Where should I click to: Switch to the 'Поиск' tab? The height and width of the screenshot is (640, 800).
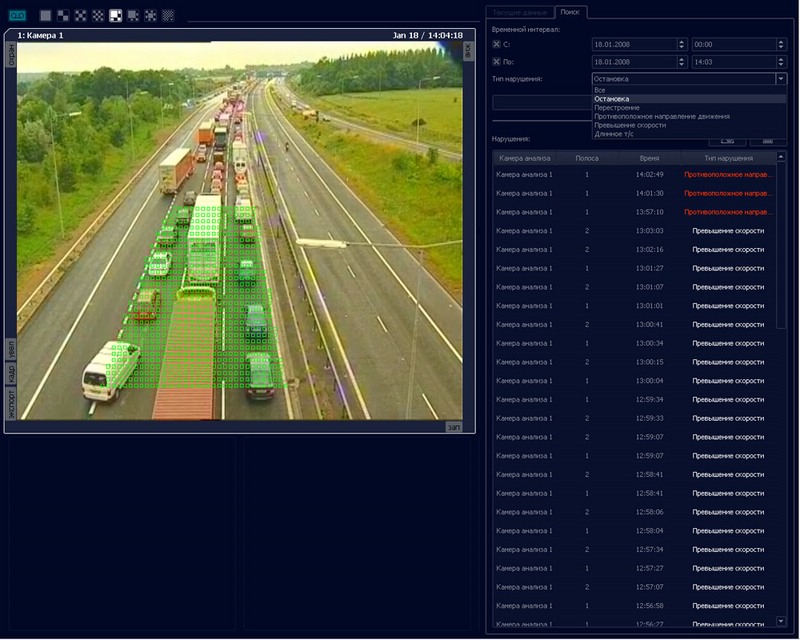click(x=570, y=12)
